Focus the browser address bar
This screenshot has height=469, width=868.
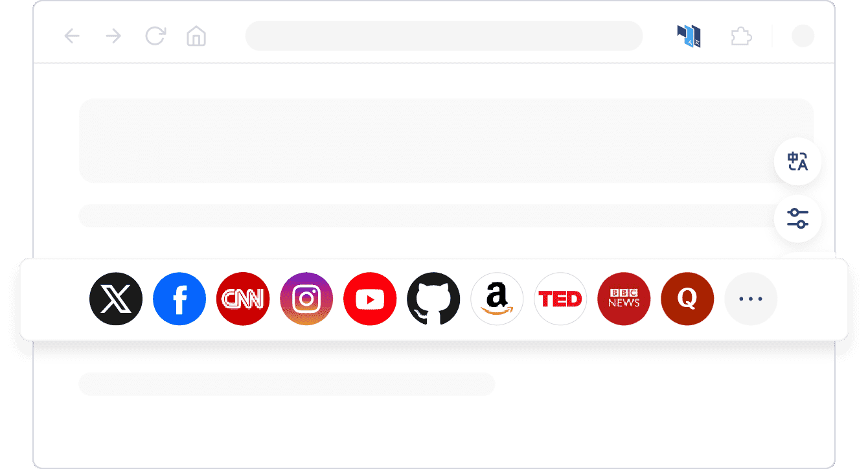click(444, 36)
